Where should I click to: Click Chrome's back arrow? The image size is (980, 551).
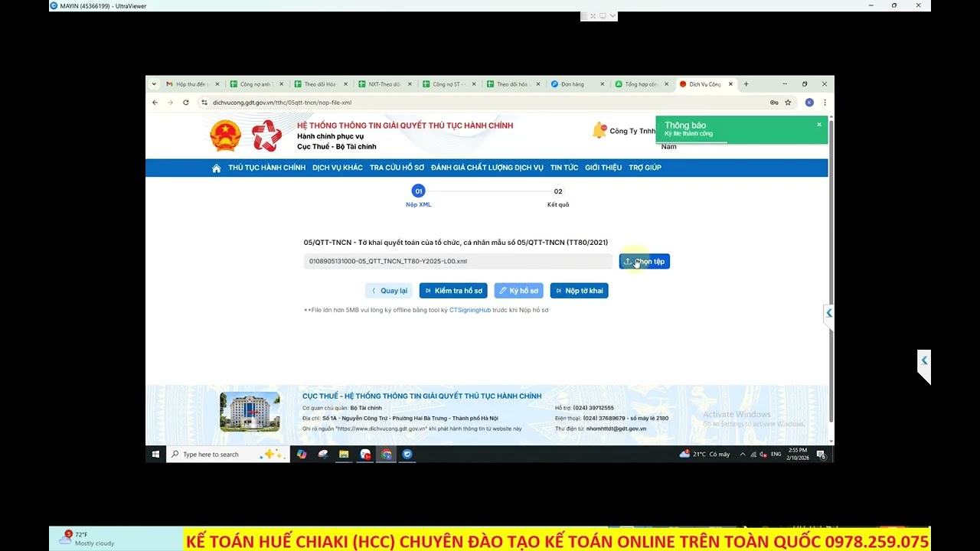coord(155,103)
